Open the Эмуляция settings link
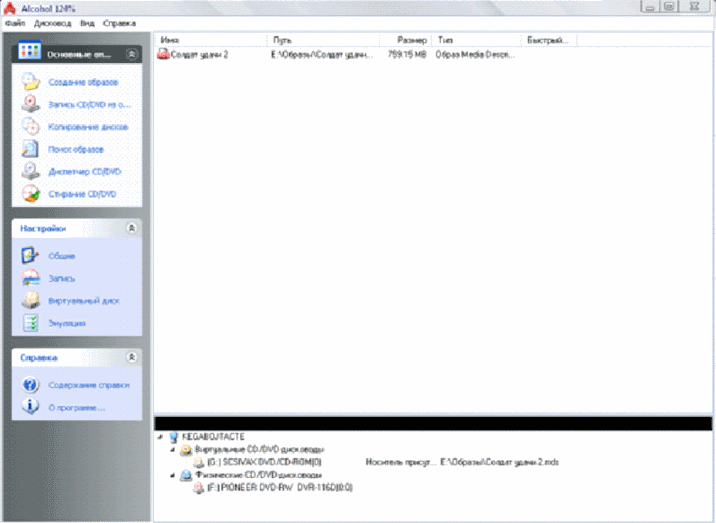This screenshot has width=716, height=523. [67, 323]
